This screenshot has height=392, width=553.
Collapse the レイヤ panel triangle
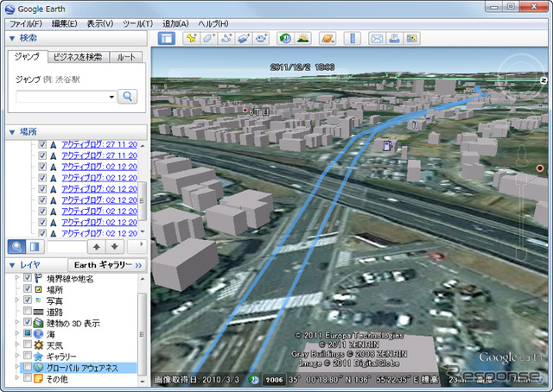(x=12, y=265)
